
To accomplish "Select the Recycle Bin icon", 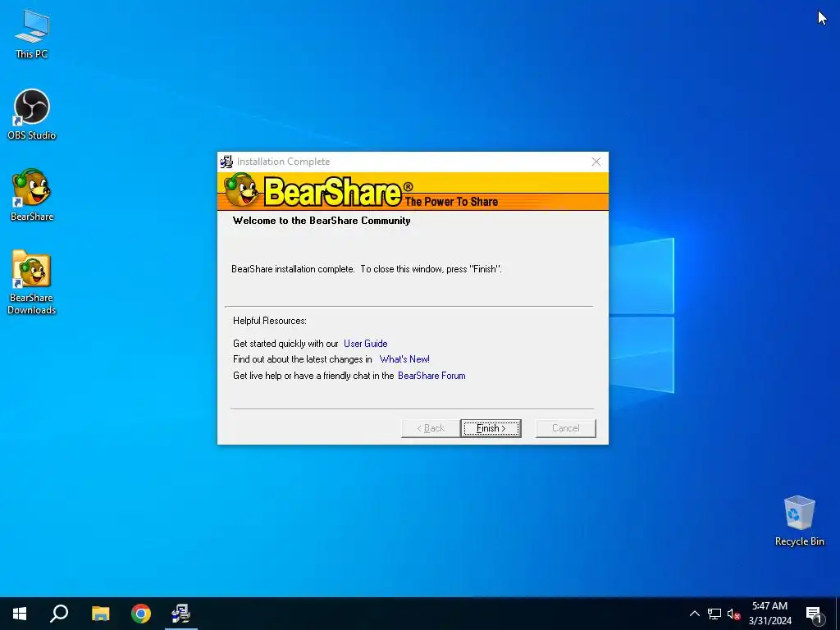I will point(799,521).
